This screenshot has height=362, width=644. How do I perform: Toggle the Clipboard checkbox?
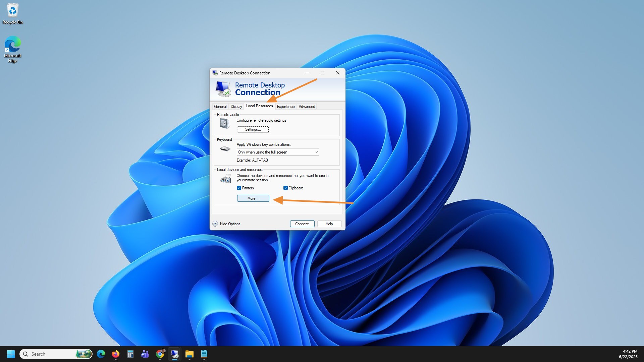tap(285, 188)
